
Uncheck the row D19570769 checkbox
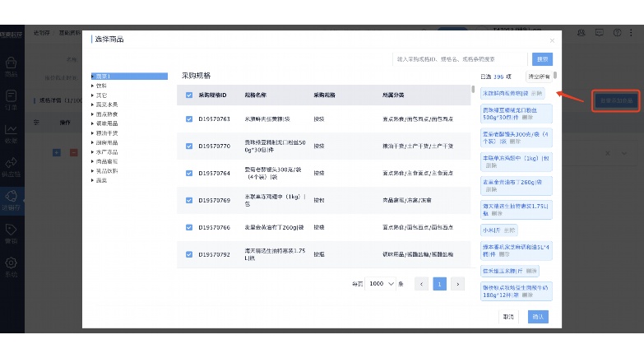[189, 200]
